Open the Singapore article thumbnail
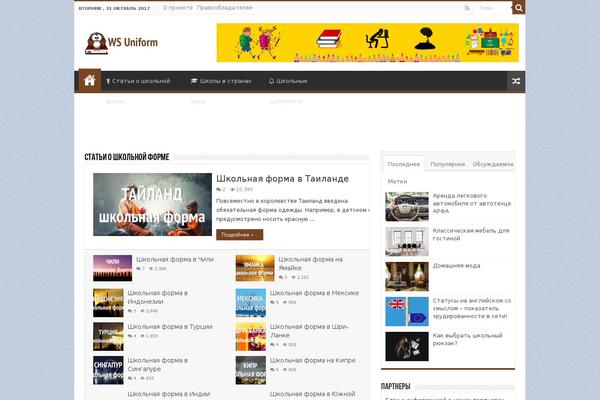Image resolution: width=600 pixels, height=400 pixels. click(x=108, y=370)
